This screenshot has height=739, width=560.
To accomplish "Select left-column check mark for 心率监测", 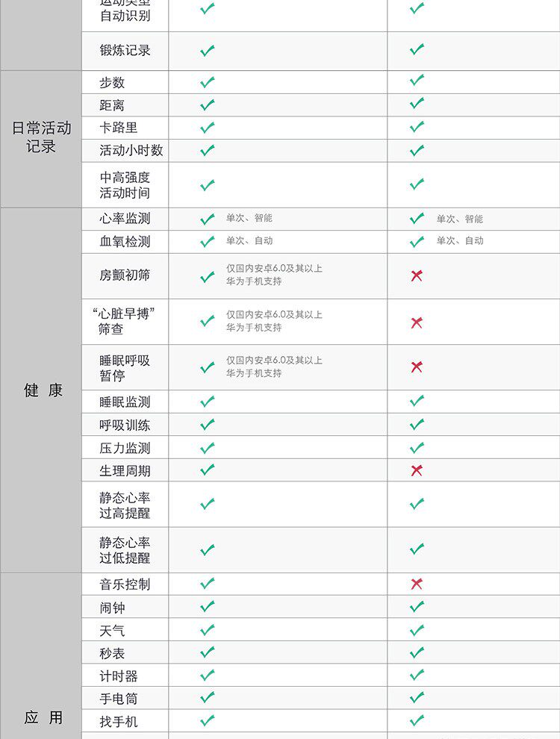I will pyautogui.click(x=208, y=219).
